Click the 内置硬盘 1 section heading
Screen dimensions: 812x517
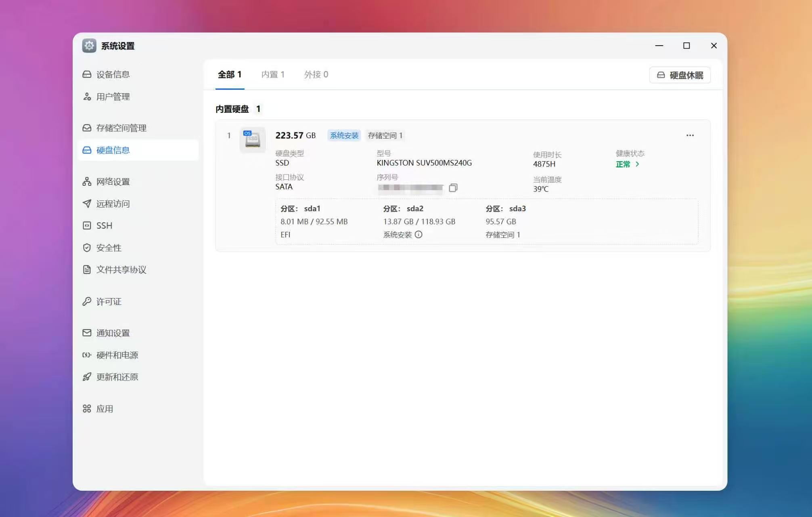pos(238,109)
